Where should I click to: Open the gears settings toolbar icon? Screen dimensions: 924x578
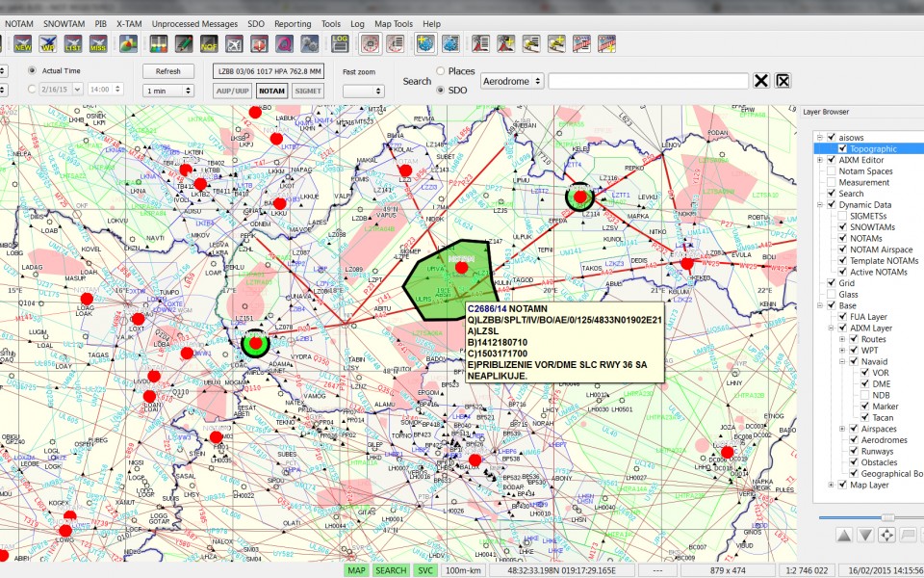point(309,43)
